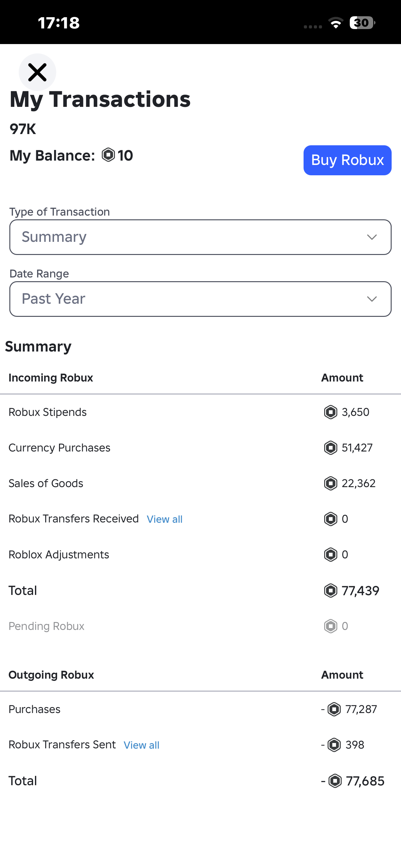Click the Robux Stipends amount 3,650
Viewport: 401px width, 868px height.
pyautogui.click(x=355, y=412)
